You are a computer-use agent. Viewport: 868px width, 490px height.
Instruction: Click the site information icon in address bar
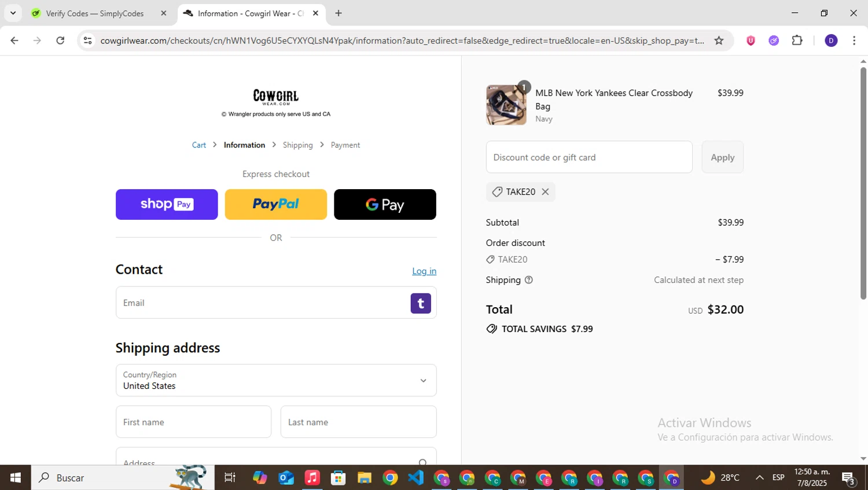pyautogui.click(x=87, y=40)
